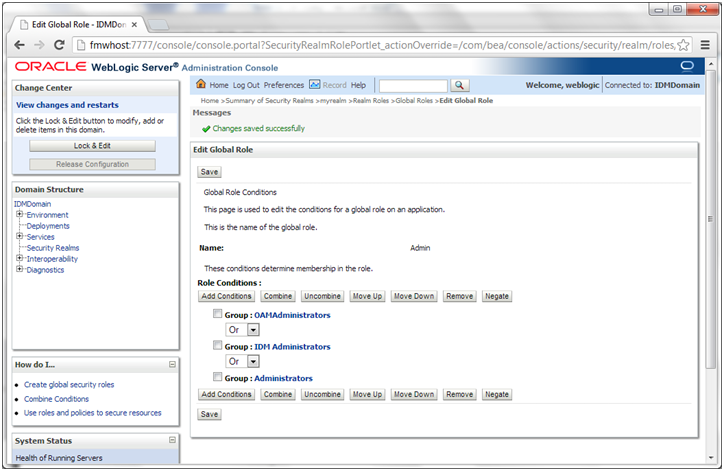Click the bottom Remove button
724x471 pixels.
(459, 394)
